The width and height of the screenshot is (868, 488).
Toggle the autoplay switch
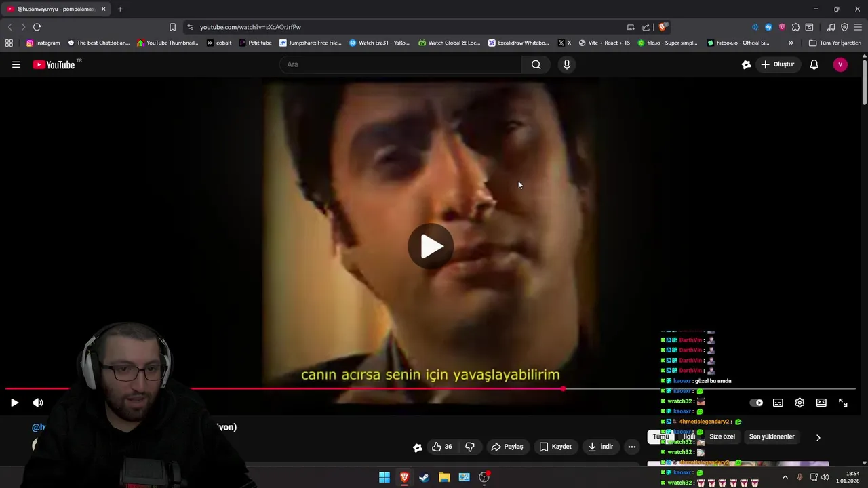coord(756,403)
